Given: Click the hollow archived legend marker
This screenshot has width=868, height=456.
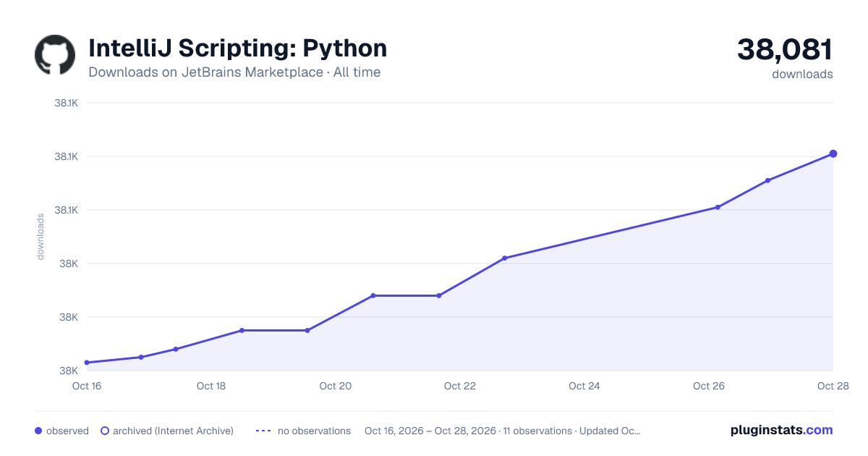Looking at the screenshot, I should point(104,431).
